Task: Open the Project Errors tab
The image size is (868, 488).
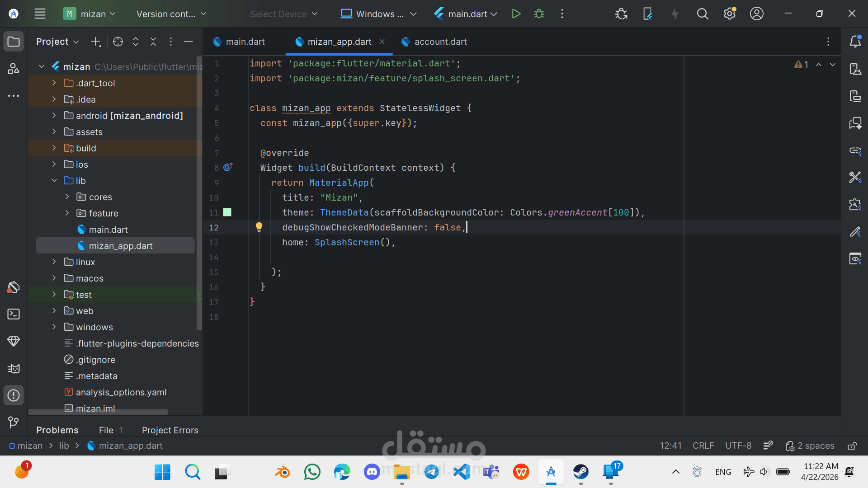Action: [x=170, y=430]
